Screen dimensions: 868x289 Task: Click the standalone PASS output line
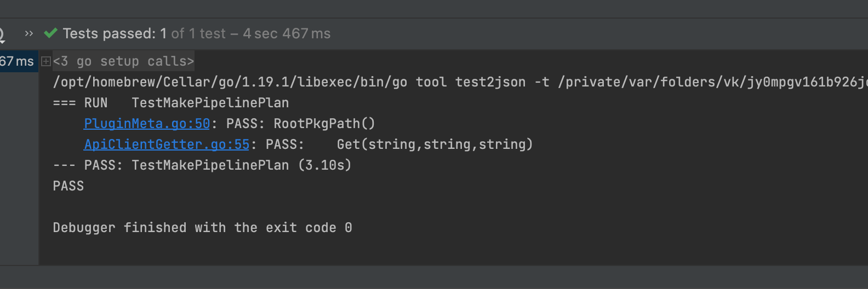tap(68, 186)
